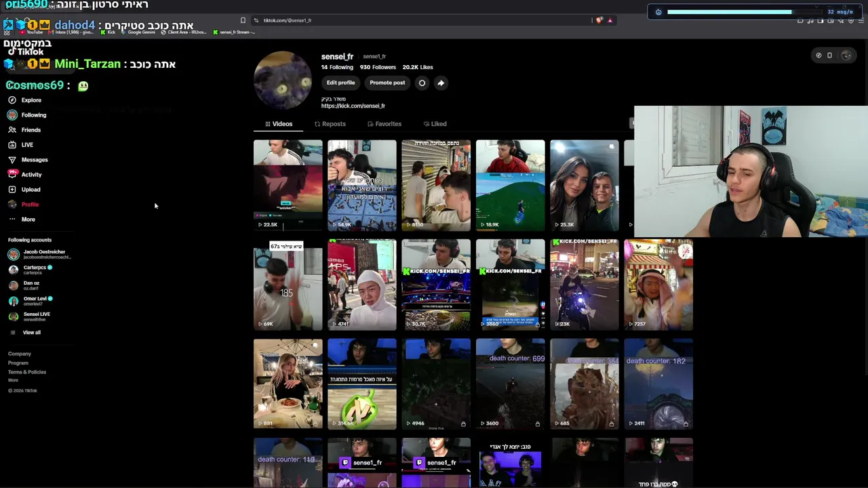Open the LIVE section icon in the sidebar

point(12,145)
